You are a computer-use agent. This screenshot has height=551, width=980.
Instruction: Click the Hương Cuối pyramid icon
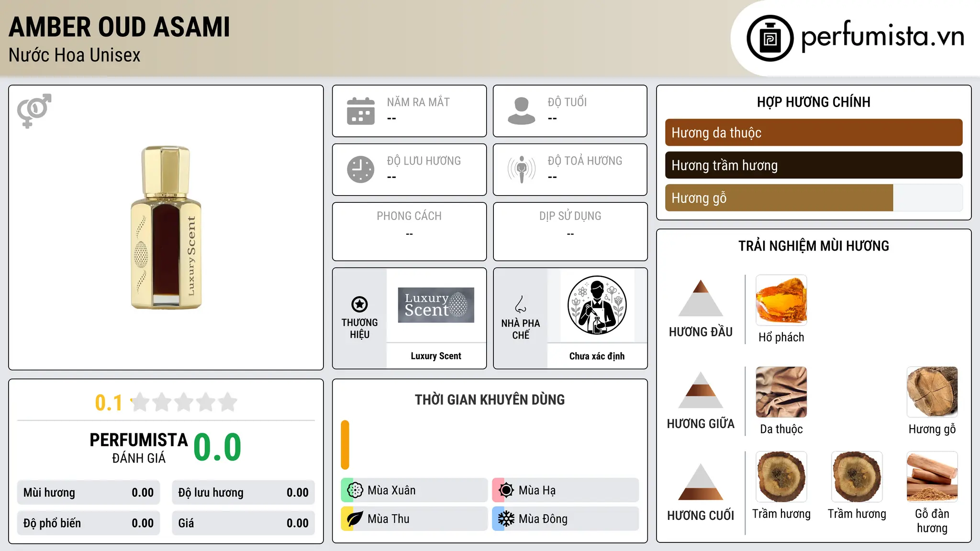point(701,482)
